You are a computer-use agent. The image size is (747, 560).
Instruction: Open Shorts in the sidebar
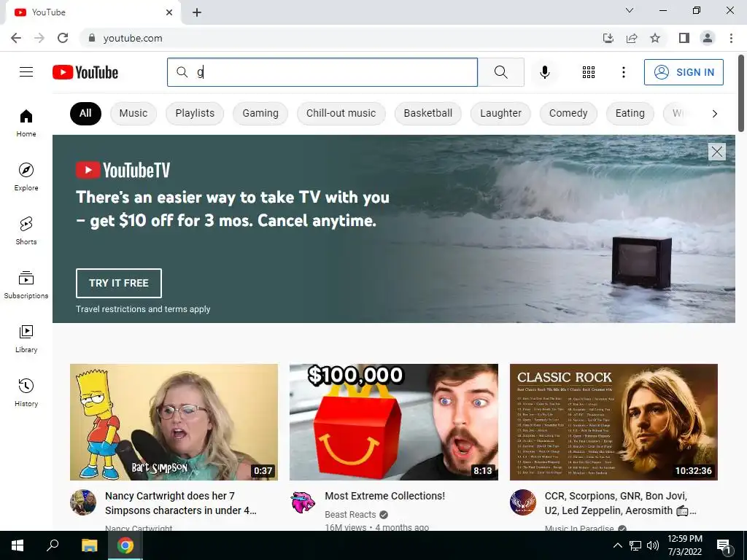tap(26, 231)
